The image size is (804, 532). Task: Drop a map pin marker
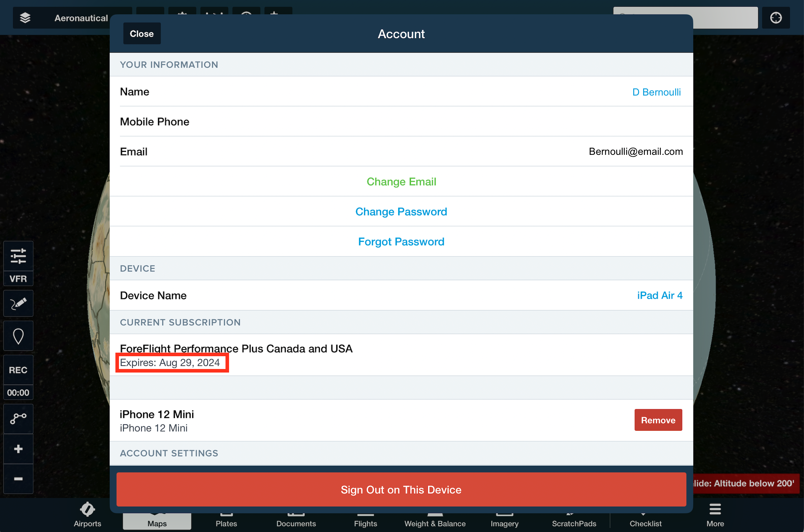click(x=18, y=336)
